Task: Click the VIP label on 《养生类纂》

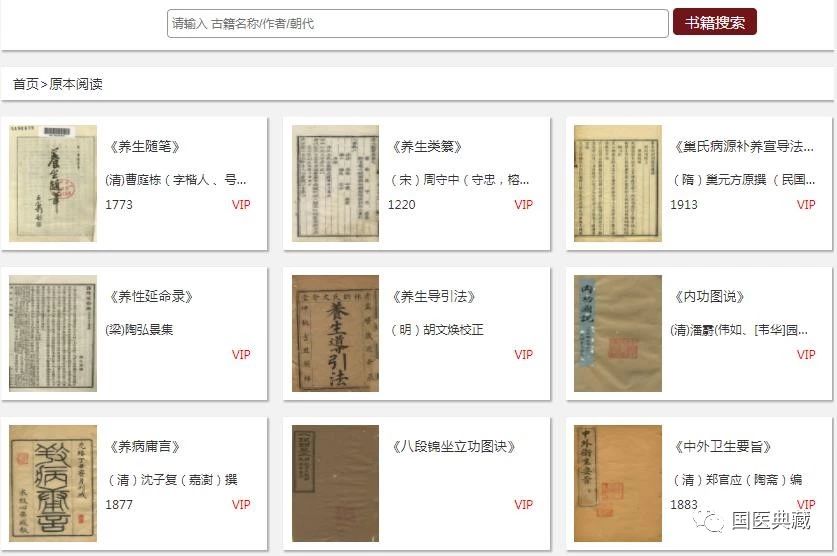Action: (x=524, y=205)
